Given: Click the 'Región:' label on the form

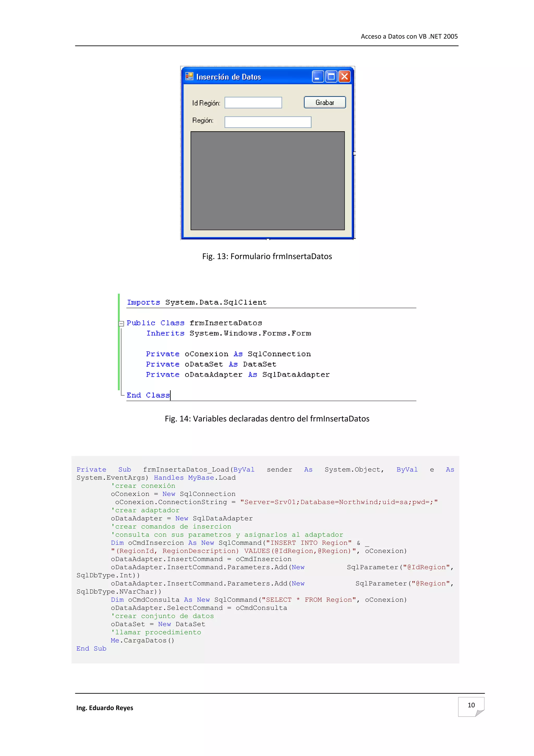Looking at the screenshot, I should click(203, 121).
